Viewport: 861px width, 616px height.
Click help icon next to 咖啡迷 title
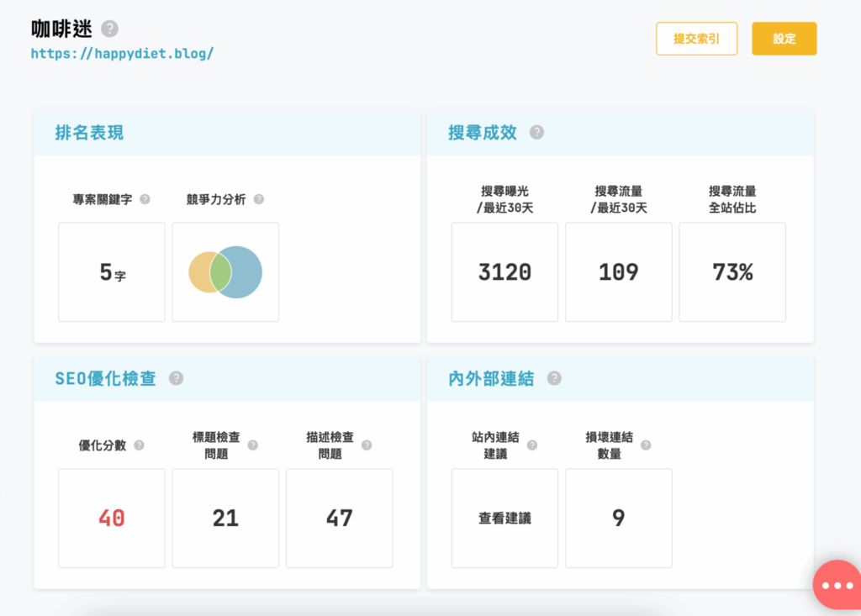pos(109,29)
